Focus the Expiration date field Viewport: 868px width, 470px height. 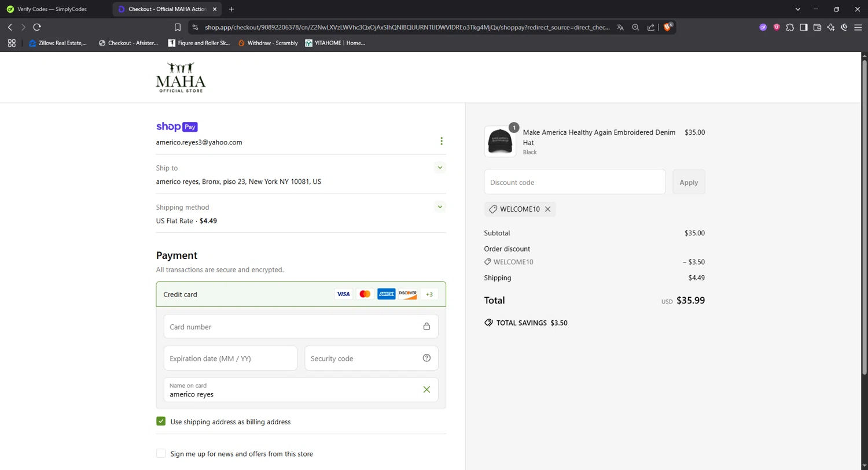(x=230, y=358)
